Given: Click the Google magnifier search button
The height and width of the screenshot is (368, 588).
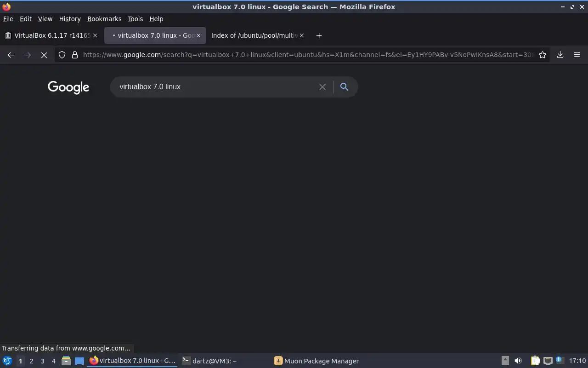Looking at the screenshot, I should point(344,86).
